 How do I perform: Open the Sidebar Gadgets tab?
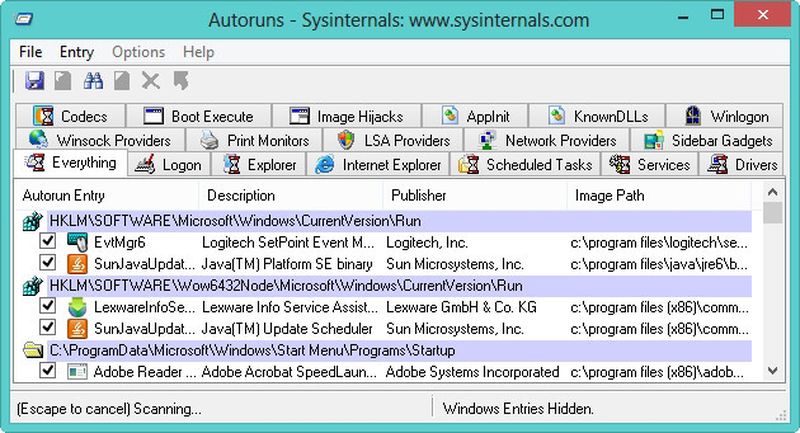707,140
